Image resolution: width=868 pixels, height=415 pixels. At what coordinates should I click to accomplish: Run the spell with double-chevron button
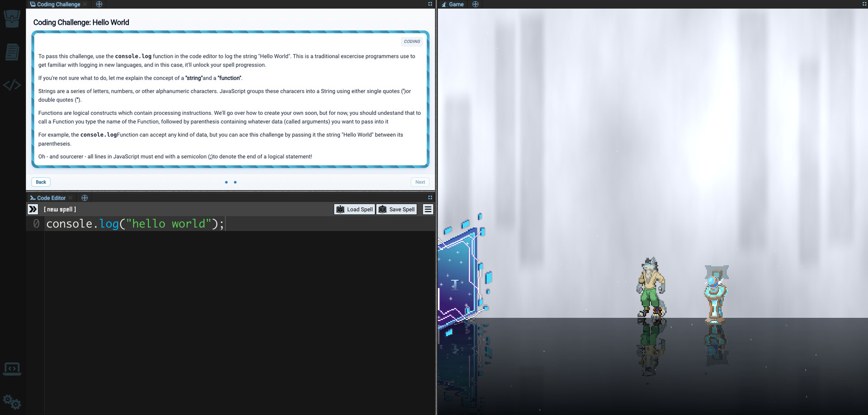(33, 209)
